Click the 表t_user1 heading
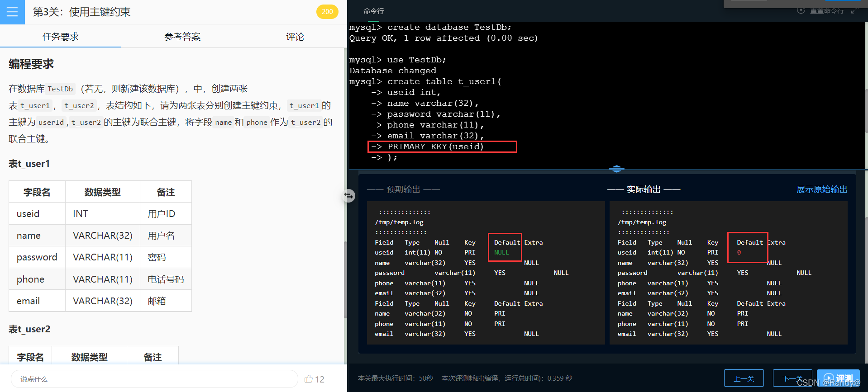868x392 pixels. click(29, 164)
